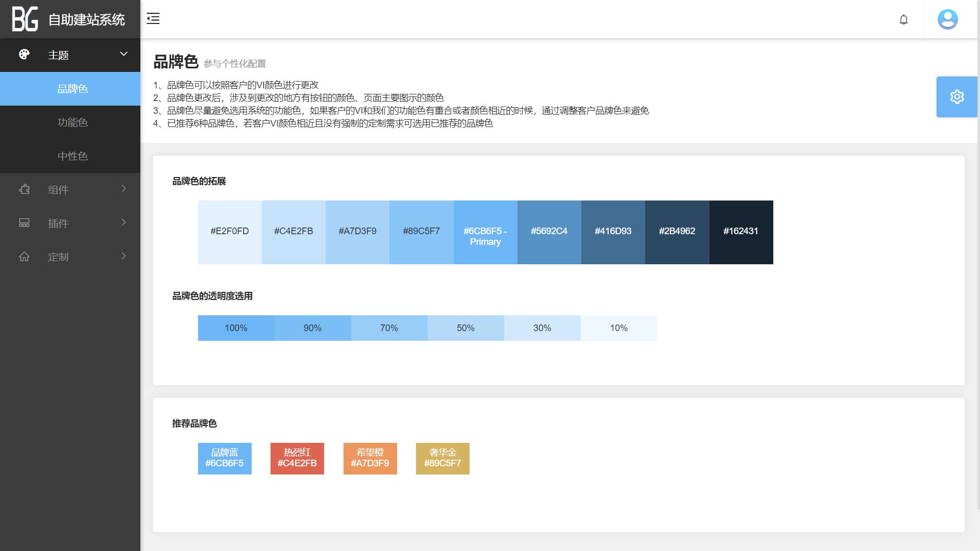Click the 50% transparency swatch

[465, 328]
